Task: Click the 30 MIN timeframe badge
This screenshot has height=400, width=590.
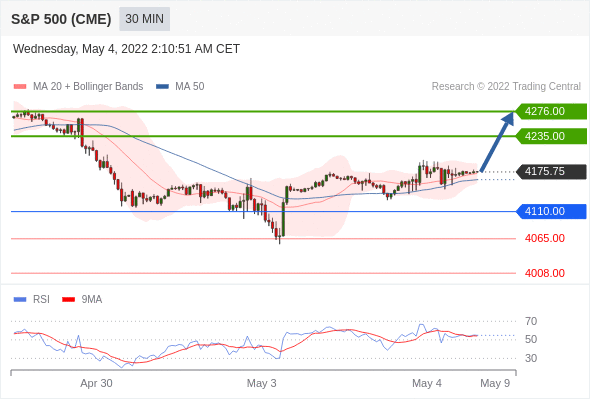Action: [144, 19]
